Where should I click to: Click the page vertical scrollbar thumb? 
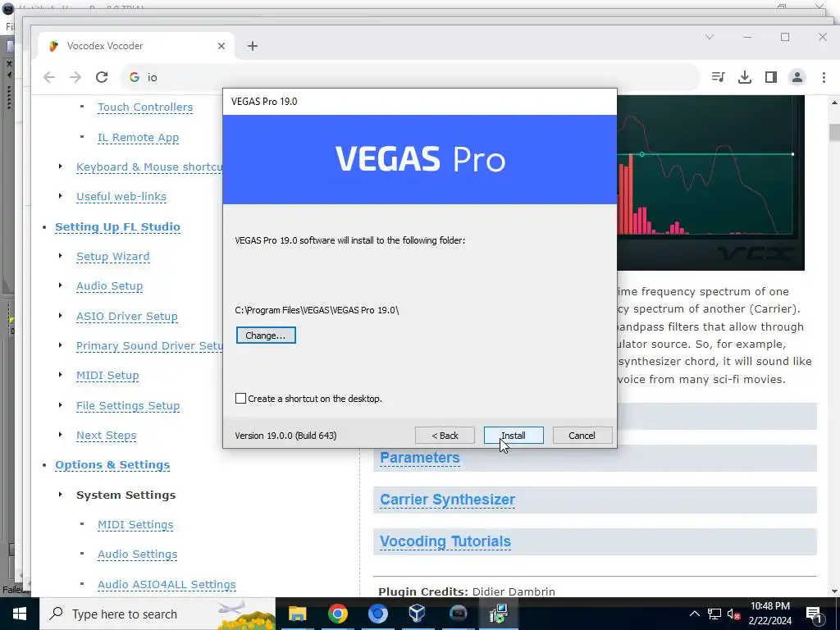(x=834, y=132)
